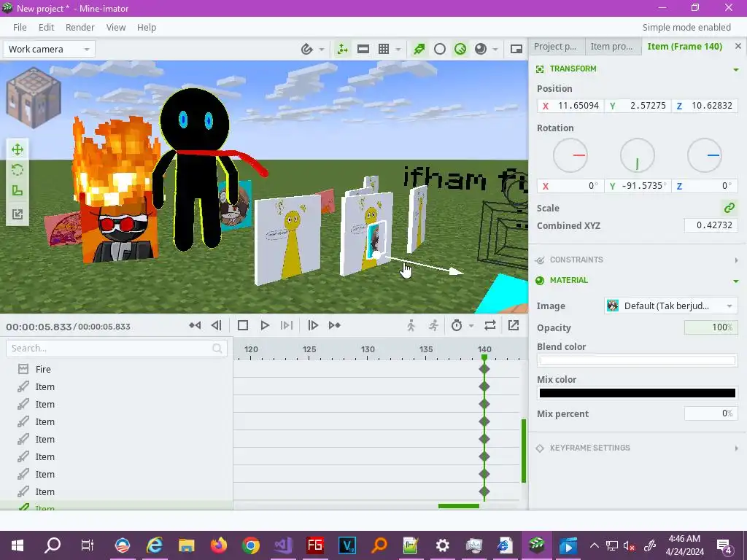Click the navigation cube in viewport
747x560 pixels.
(x=34, y=98)
